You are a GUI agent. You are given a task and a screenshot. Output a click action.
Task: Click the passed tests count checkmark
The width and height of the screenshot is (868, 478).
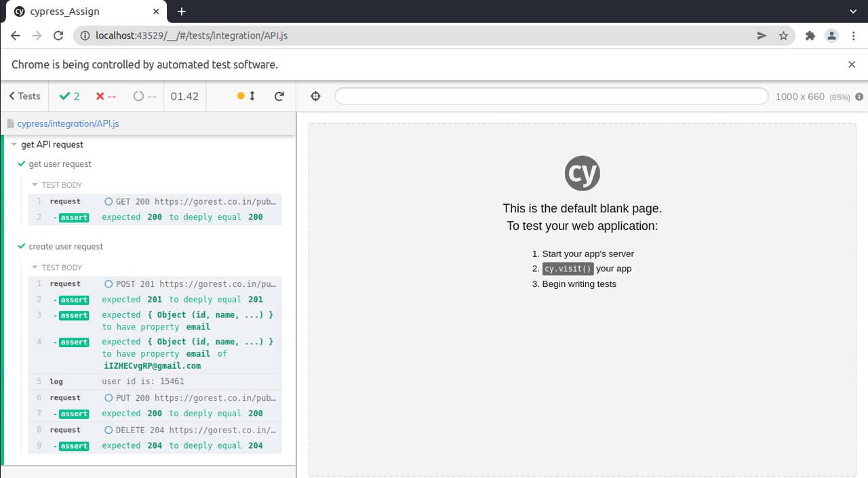coord(65,96)
